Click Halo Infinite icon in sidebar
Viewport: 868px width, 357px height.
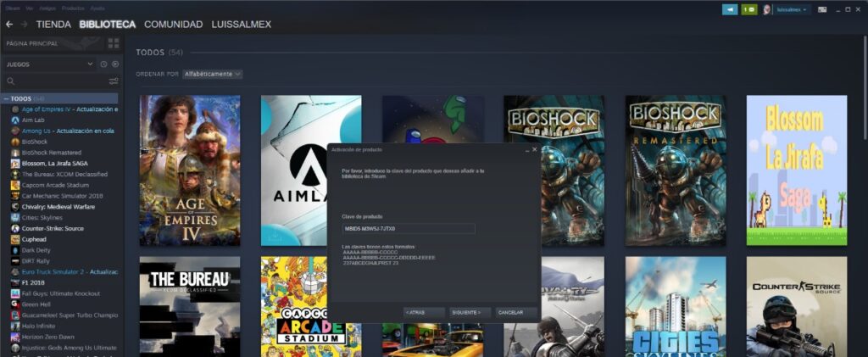(15, 326)
